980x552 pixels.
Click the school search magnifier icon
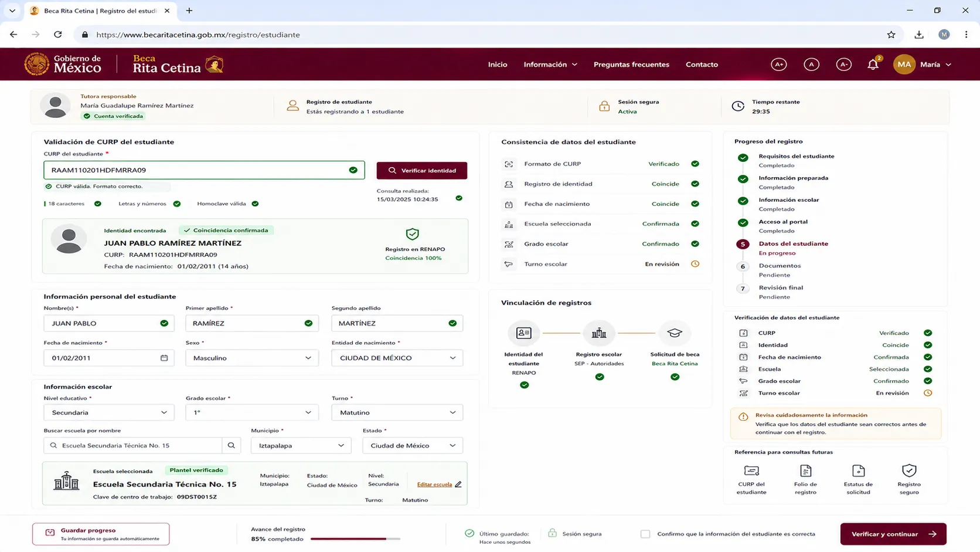(x=232, y=445)
